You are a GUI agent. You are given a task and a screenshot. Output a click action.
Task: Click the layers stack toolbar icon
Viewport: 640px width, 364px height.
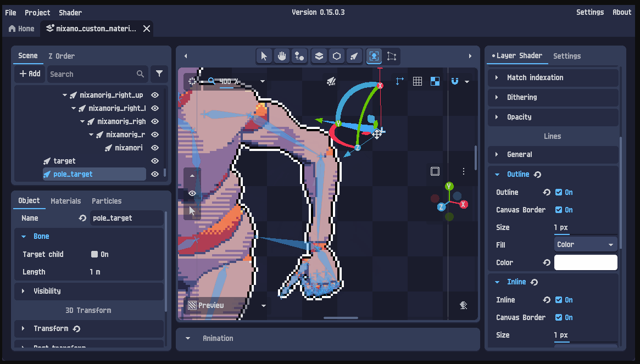(x=319, y=56)
